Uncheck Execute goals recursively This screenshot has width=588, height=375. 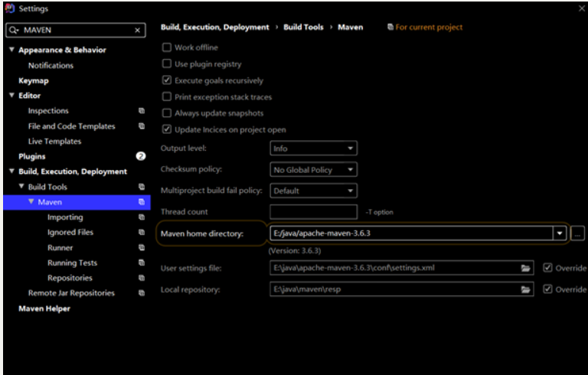pos(166,80)
